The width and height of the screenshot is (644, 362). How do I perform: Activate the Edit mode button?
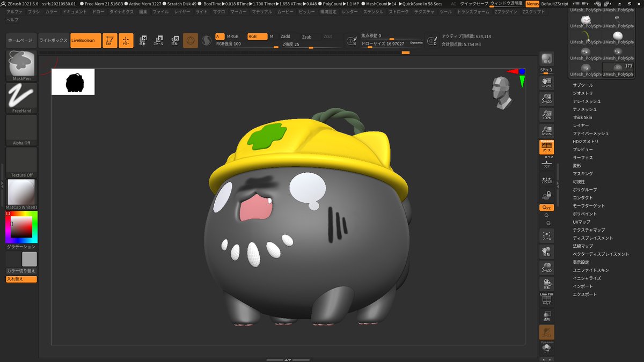110,41
